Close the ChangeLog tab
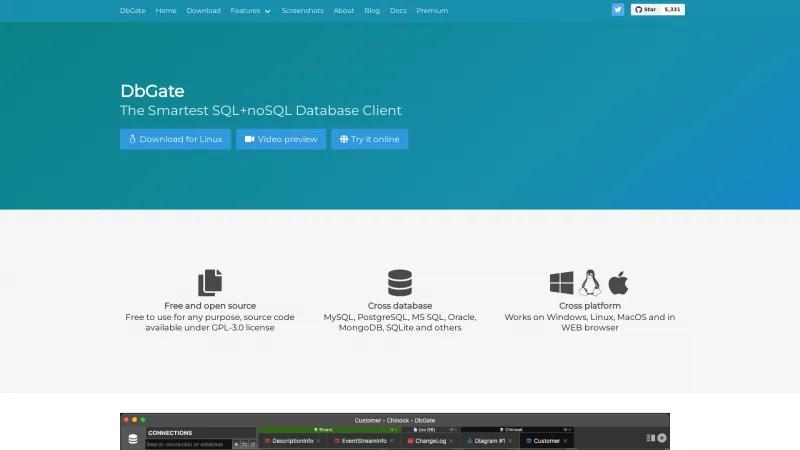800x450 pixels. pos(451,441)
